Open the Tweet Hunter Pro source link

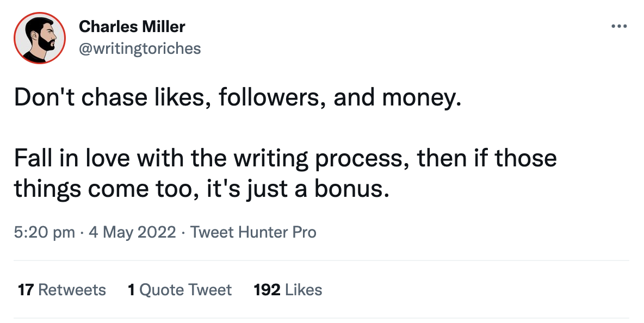253,233
